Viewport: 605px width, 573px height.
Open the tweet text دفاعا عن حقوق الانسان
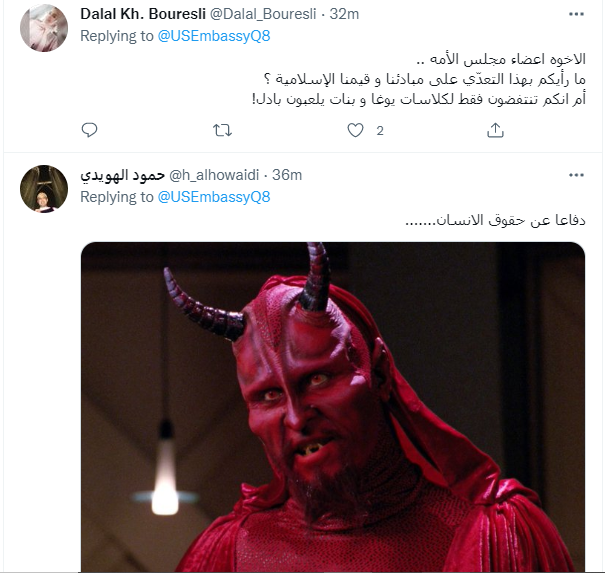[495, 220]
